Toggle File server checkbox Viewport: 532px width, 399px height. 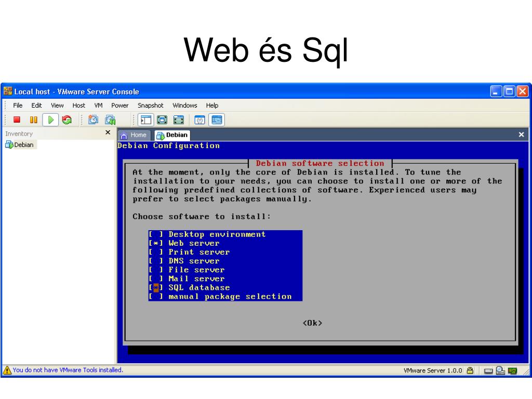(x=156, y=270)
